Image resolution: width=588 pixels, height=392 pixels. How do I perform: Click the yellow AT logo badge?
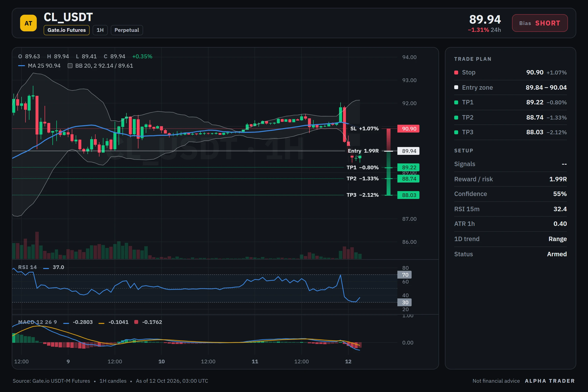pyautogui.click(x=28, y=23)
